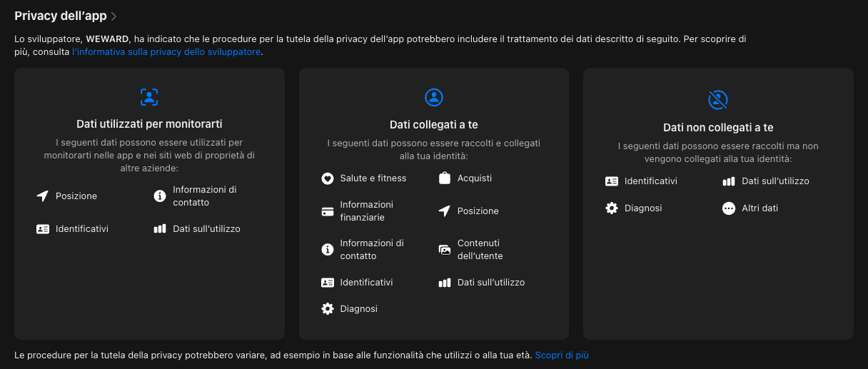This screenshot has width=868, height=369.
Task: Click the crossed-out person icon above Dati non collegati
Action: pyautogui.click(x=717, y=100)
